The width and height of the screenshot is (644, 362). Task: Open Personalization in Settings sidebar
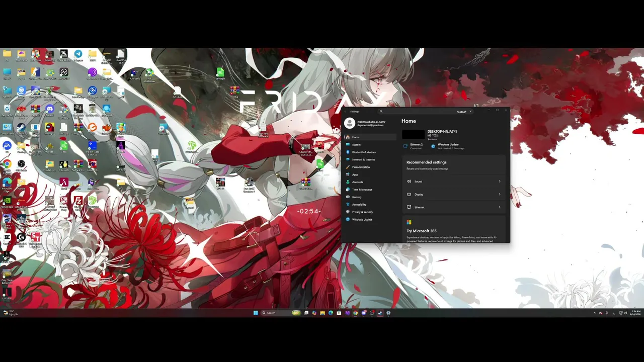point(370,167)
